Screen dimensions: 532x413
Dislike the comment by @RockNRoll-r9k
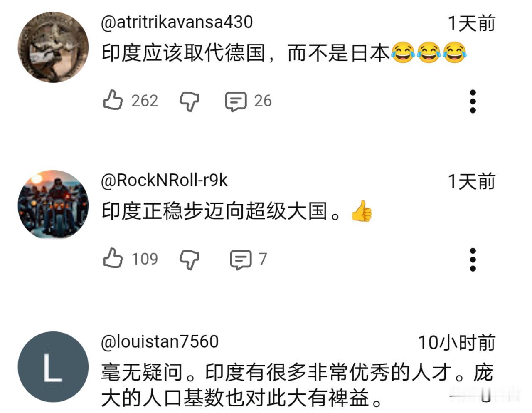[189, 260]
